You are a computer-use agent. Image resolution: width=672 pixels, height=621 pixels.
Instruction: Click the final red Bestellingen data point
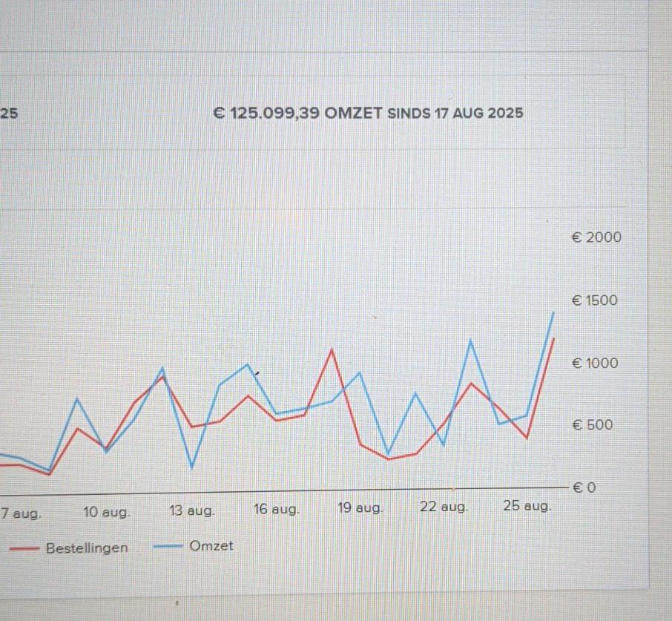pyautogui.click(x=554, y=338)
